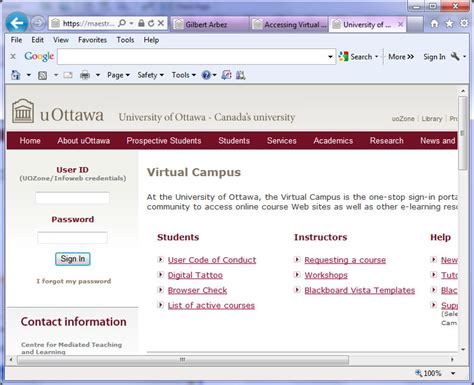474x385 pixels.
Task: Click the RSS feeds icon
Action: (x=43, y=75)
